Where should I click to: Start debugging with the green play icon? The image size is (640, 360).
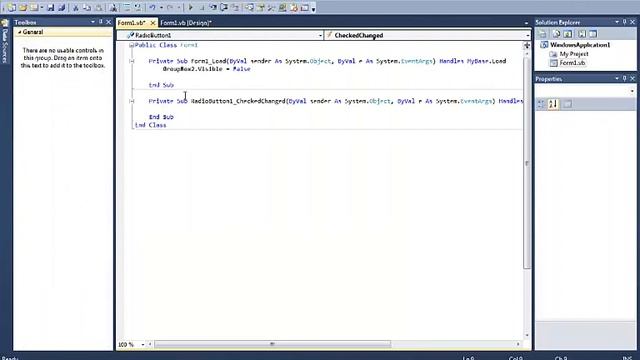coord(190,8)
